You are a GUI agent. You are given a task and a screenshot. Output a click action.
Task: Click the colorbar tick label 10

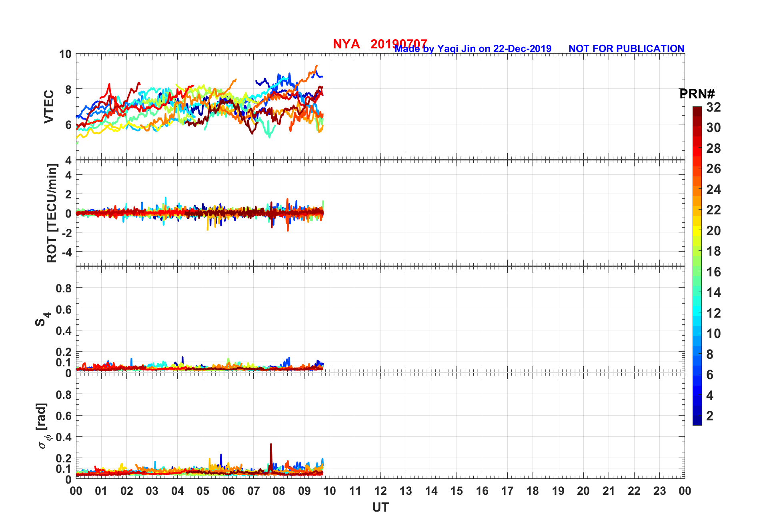[713, 334]
